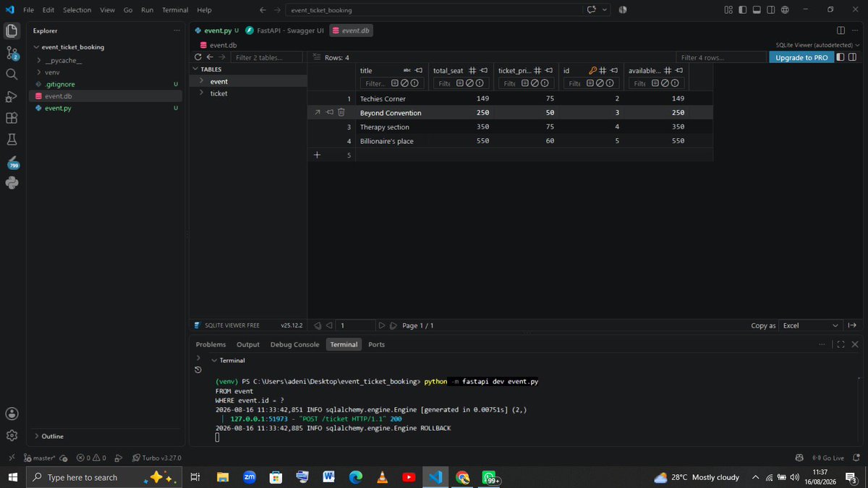Open the Search view in activity bar
Image resolution: width=868 pixels, height=488 pixels.
click(12, 74)
